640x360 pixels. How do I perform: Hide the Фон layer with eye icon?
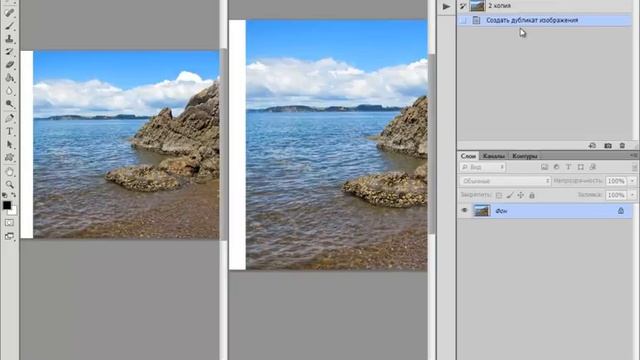pyautogui.click(x=464, y=211)
